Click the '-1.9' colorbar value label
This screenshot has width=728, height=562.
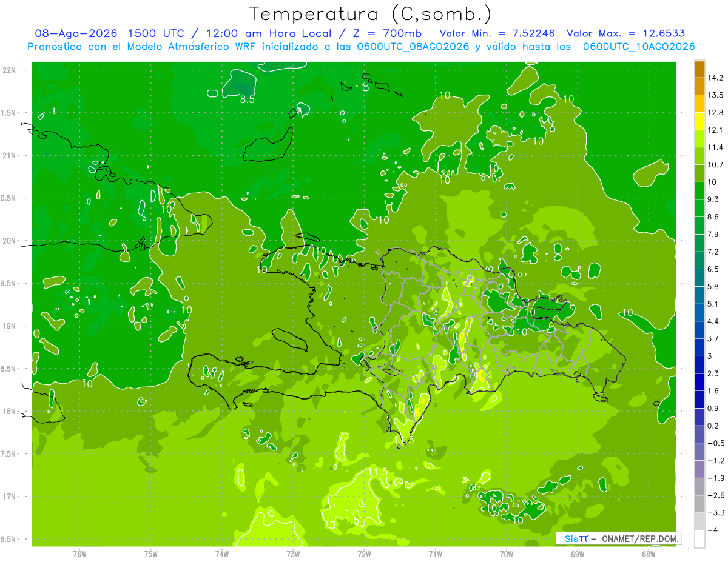[716, 478]
